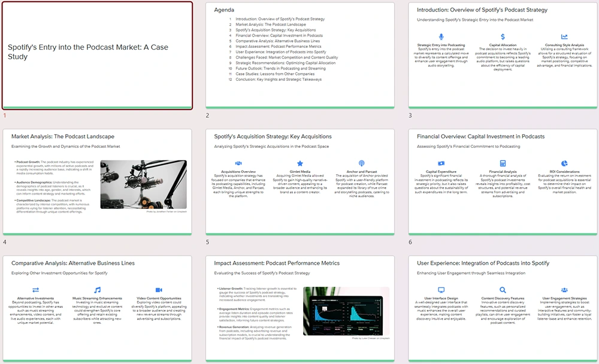Select the 'Comparative Analysis: Alternative Business Lines' slide title

pyautogui.click(x=73, y=263)
